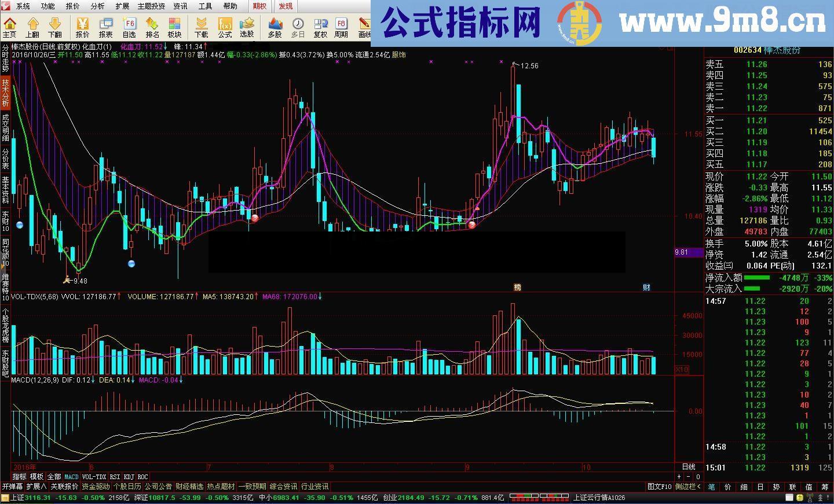
Task: Click the 上翻 page-up arrow icon
Action: [x=32, y=27]
